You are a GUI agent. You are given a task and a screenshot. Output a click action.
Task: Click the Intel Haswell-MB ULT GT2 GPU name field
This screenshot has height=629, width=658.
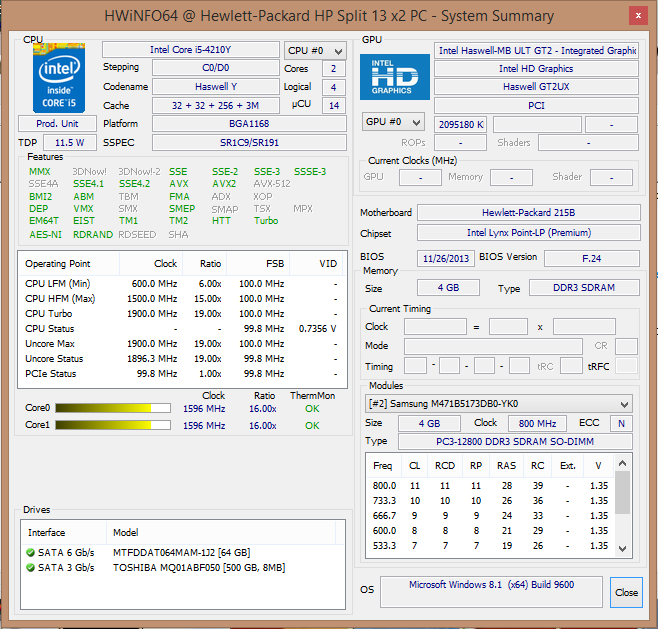coord(536,51)
